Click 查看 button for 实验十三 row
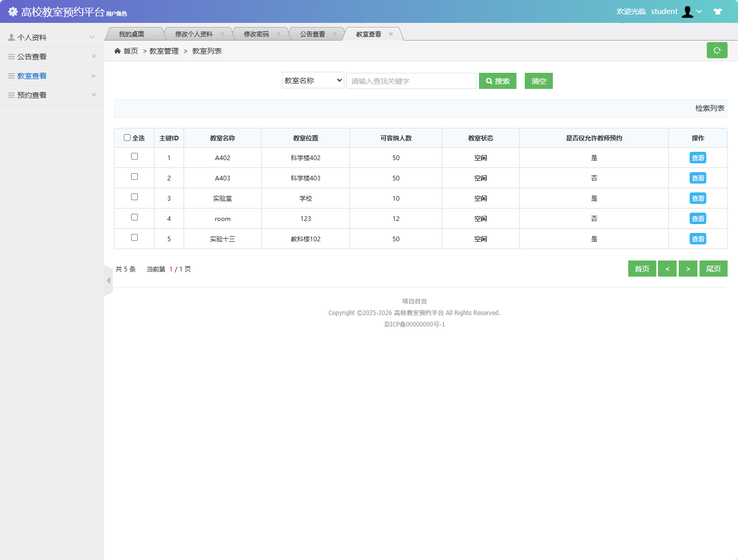Image resolution: width=738 pixels, height=560 pixels. pos(698,239)
